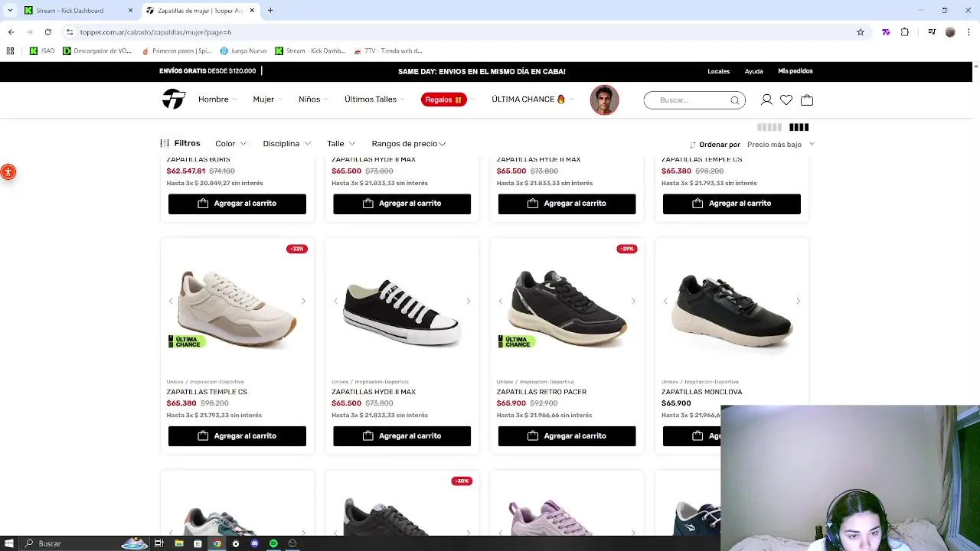The image size is (980, 551).
Task: Switch to five-column grid view
Action: (769, 127)
